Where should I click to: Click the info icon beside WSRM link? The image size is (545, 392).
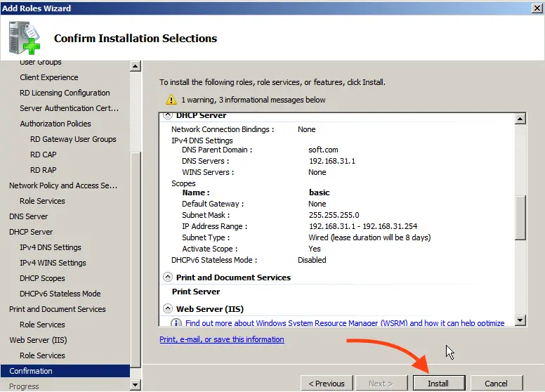176,323
